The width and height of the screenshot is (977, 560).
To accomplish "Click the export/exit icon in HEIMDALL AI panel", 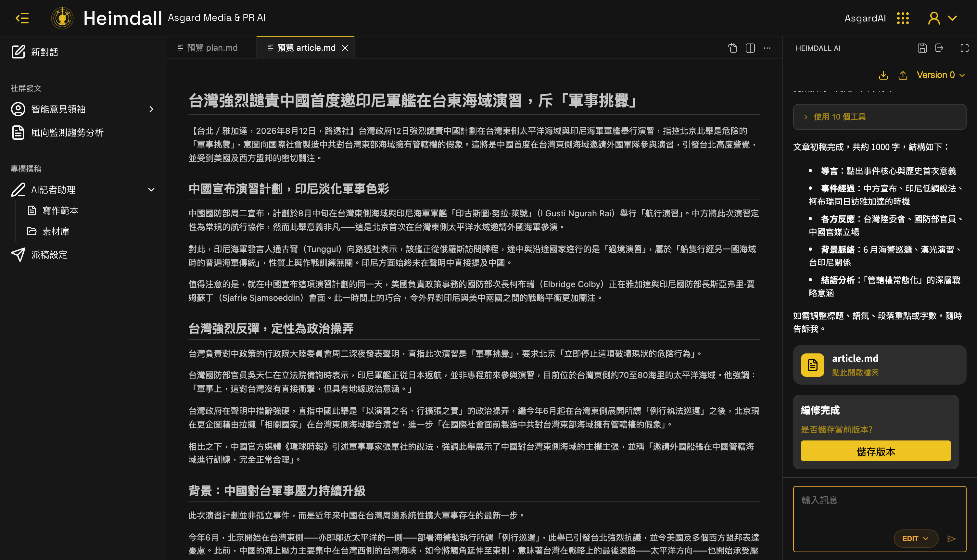I will tap(939, 48).
